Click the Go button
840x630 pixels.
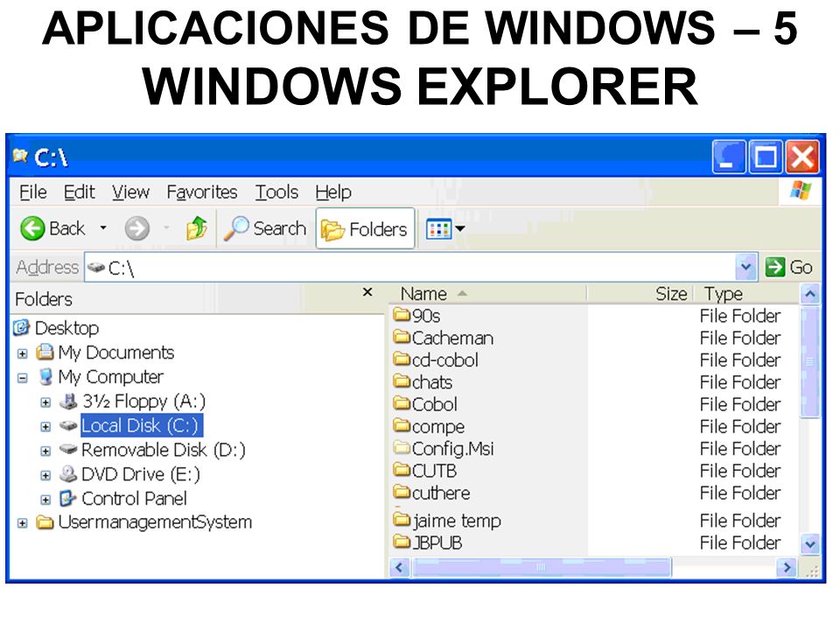point(788,267)
